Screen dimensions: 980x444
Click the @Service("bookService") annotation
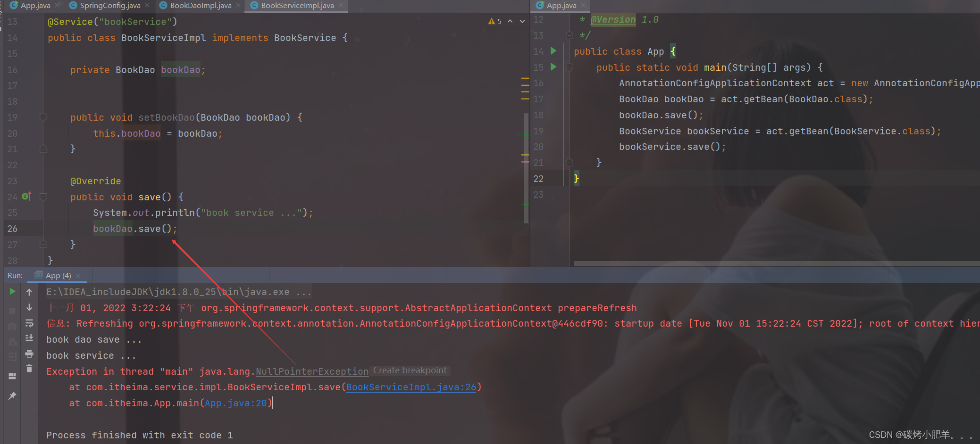tap(112, 22)
